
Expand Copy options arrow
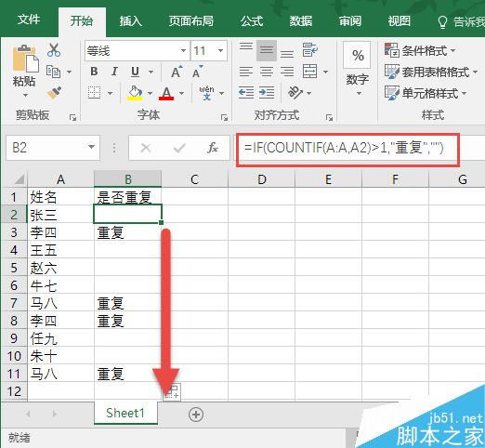[69, 72]
